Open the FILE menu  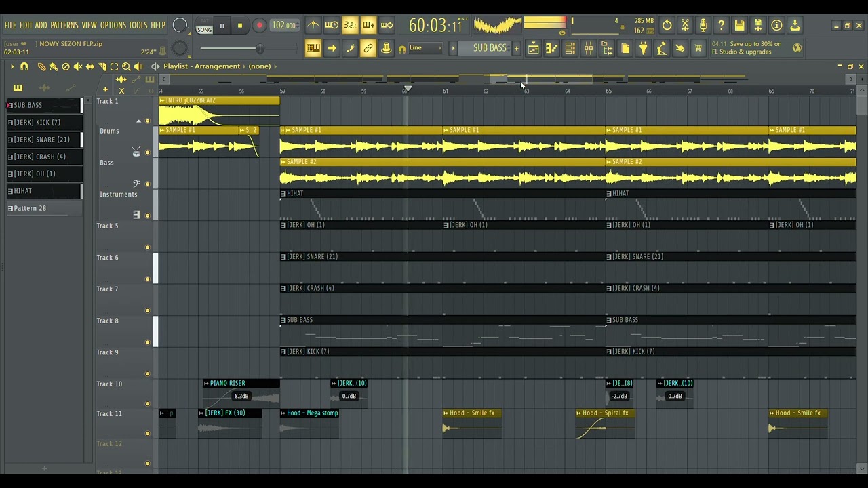click(x=10, y=26)
